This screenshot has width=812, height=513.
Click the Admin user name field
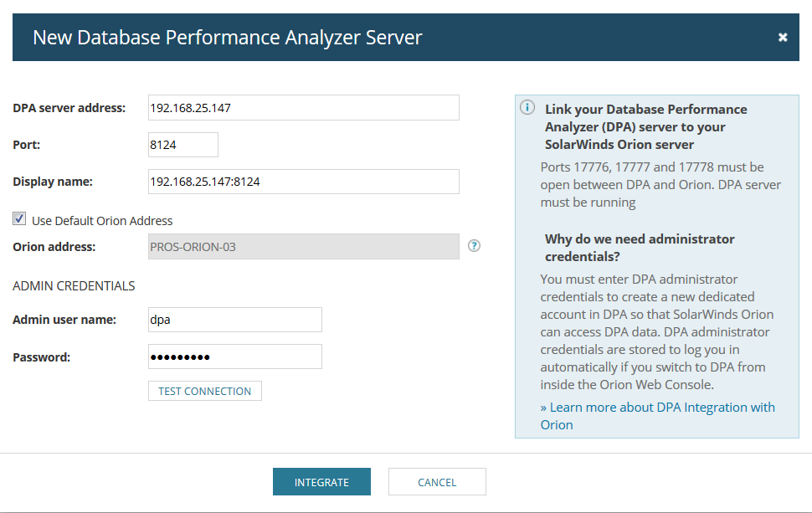(x=235, y=320)
